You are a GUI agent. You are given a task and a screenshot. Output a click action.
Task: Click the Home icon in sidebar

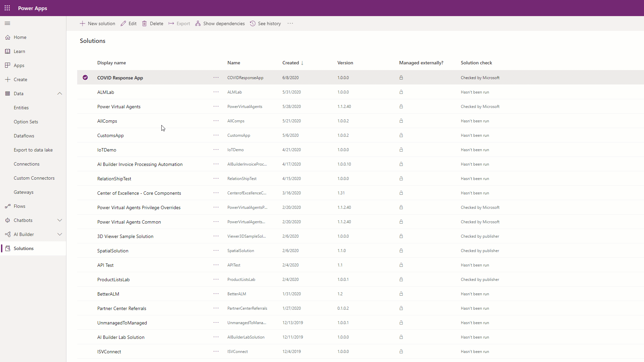coord(8,38)
